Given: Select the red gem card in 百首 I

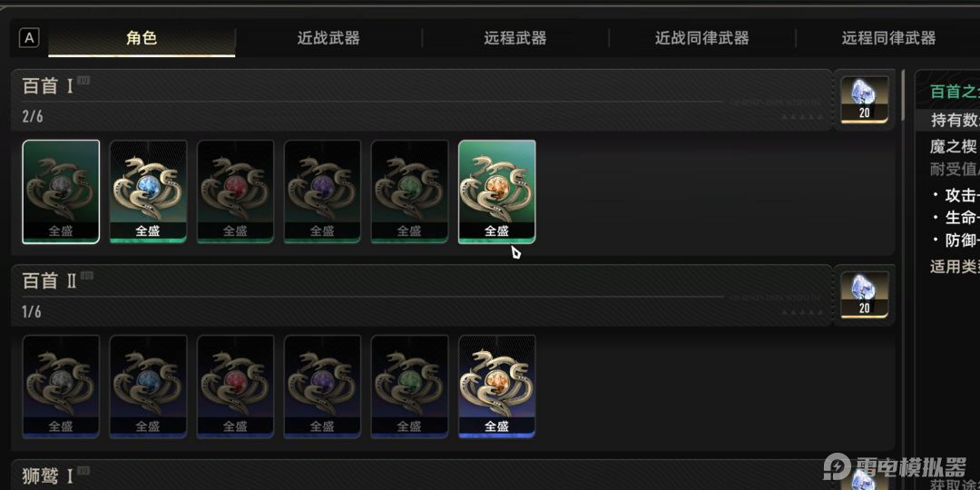Looking at the screenshot, I should pos(236,191).
